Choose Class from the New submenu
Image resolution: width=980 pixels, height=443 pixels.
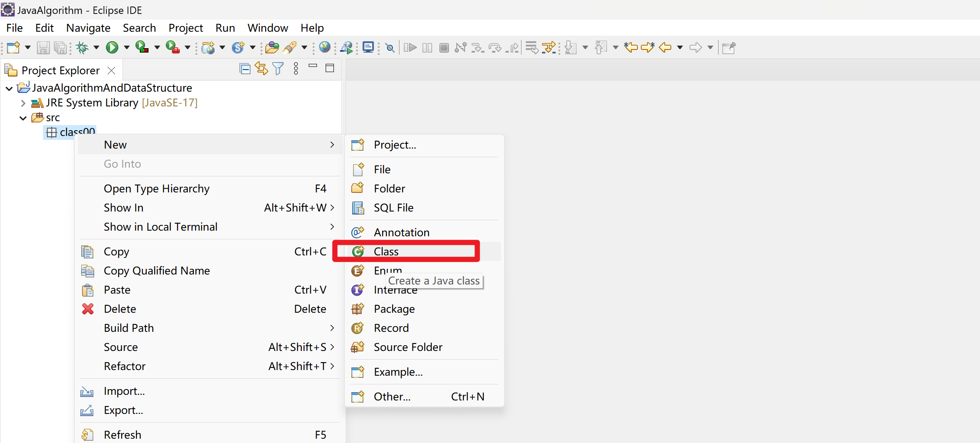424,251
